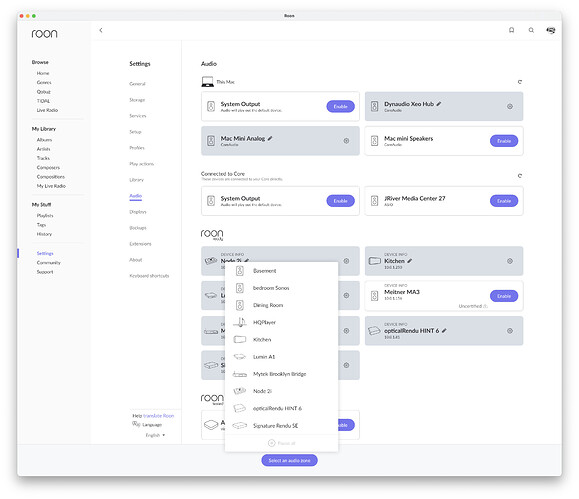
Task: Click Select an audio zone button
Action: pyautogui.click(x=290, y=460)
